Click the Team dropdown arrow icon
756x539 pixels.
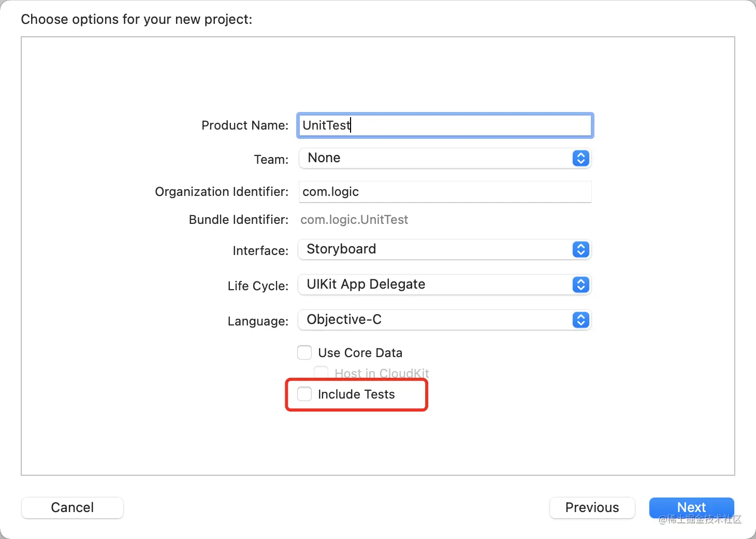point(580,158)
